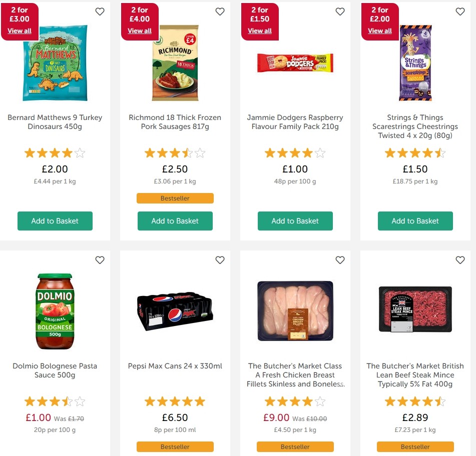
Task: Add Jammie Dodgers Family Pack to basket
Action: 295,221
